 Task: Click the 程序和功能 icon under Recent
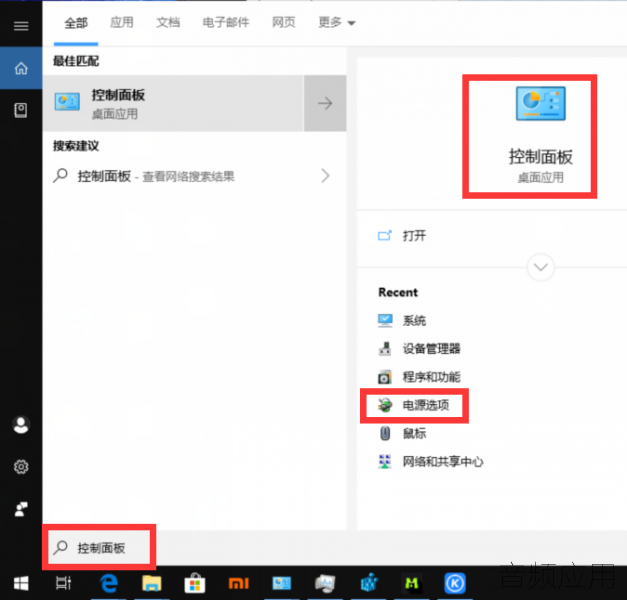click(x=385, y=377)
